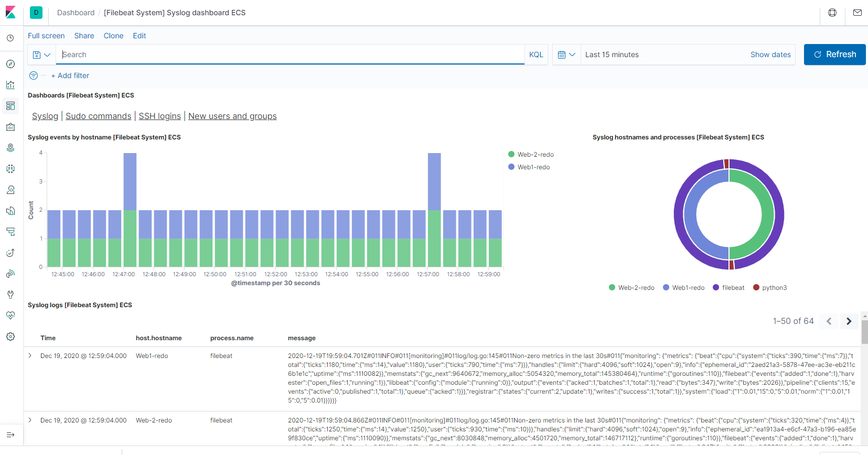
Task: Click the Refresh button
Action: [x=834, y=55]
